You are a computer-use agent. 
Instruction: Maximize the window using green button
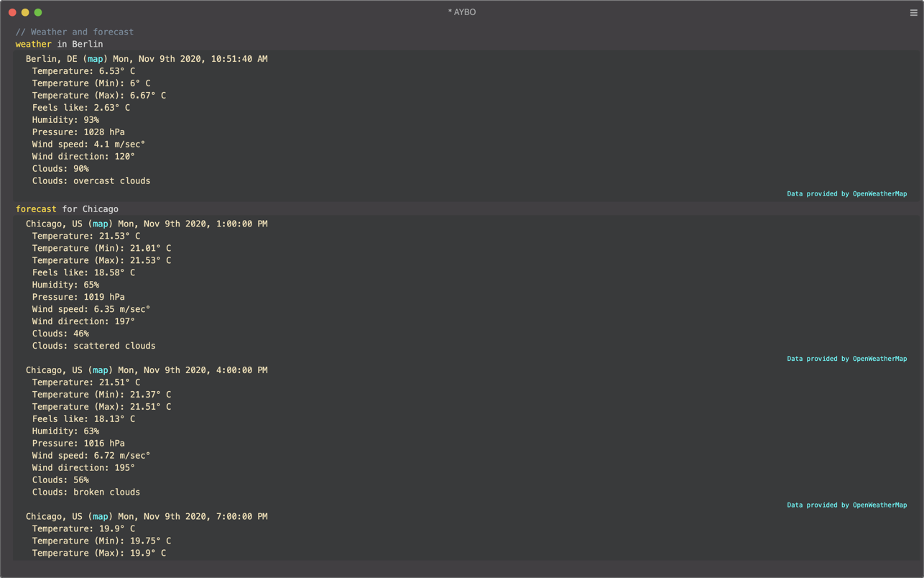coord(38,12)
